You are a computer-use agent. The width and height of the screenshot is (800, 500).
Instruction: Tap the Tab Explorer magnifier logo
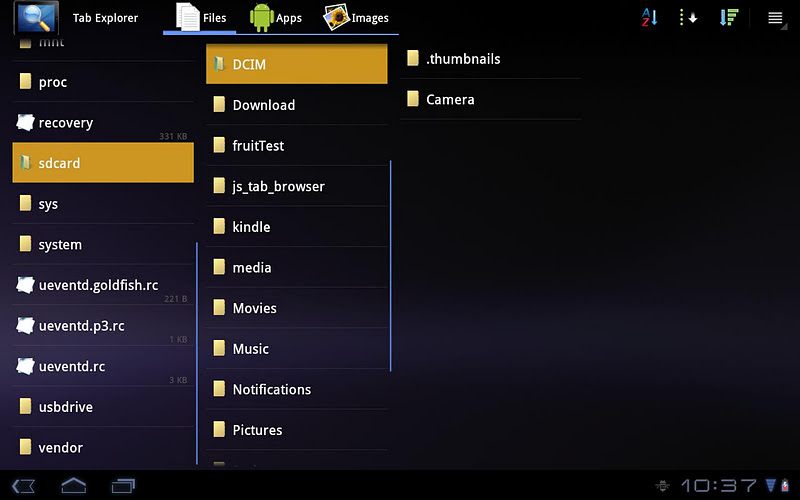click(36, 17)
